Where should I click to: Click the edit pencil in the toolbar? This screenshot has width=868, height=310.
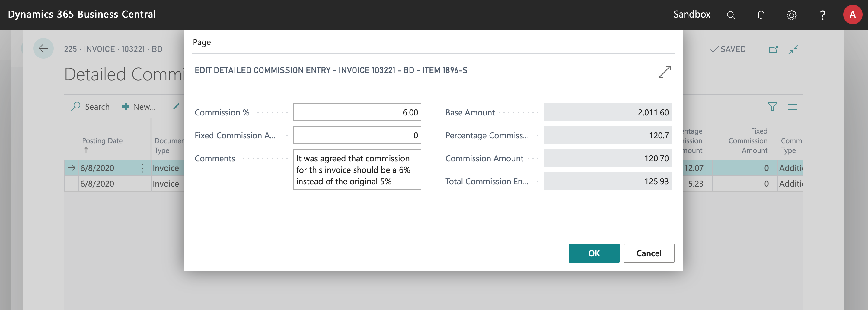pyautogui.click(x=176, y=107)
